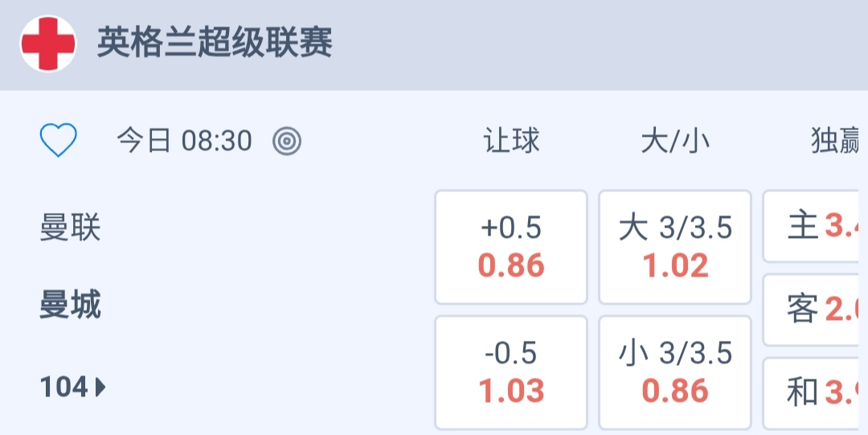Pick the +0.5 handicap odds 0.86
Screen dimensions: 868x435
pyautogui.click(x=511, y=247)
